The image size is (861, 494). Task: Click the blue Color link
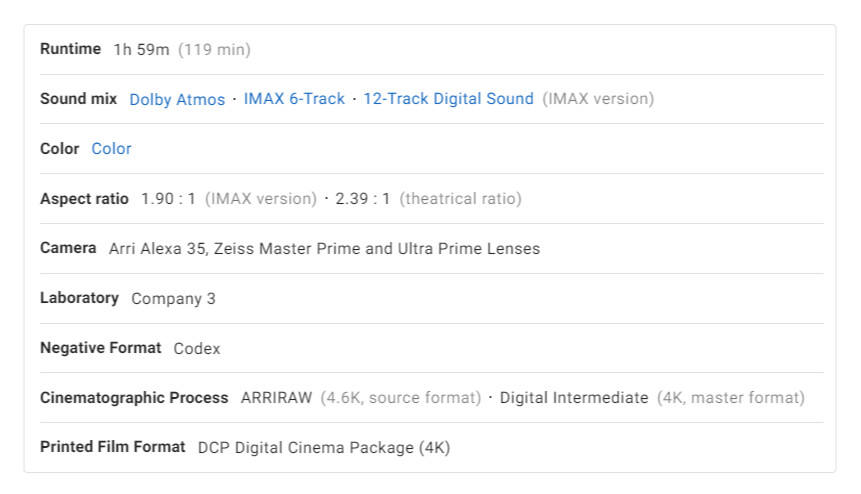point(111,149)
